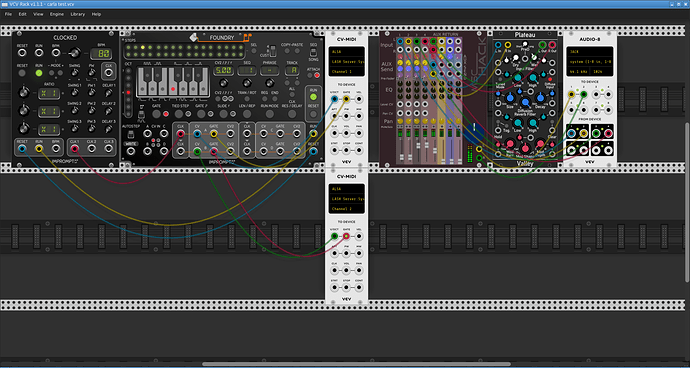Click the SEQ number display on Foundry
This screenshot has width=690, height=368.
pos(247,70)
